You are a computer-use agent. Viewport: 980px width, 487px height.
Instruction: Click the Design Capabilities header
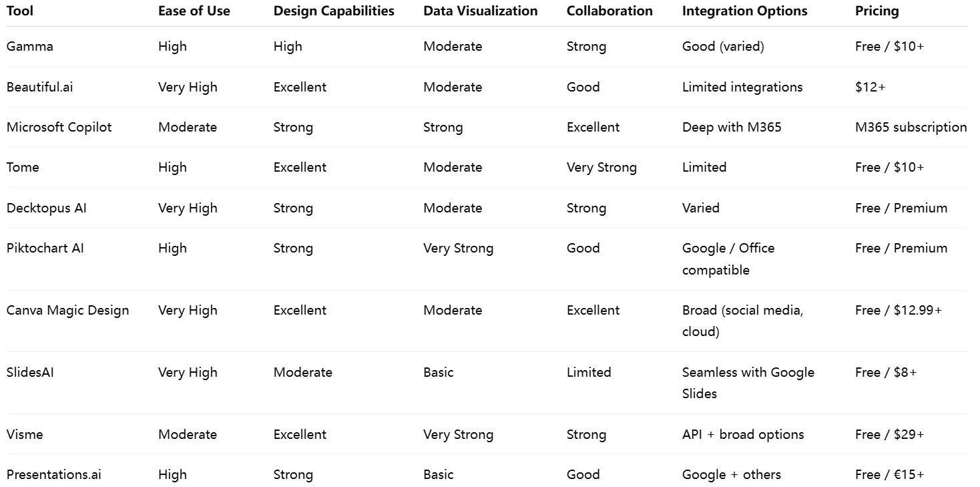pyautogui.click(x=334, y=11)
